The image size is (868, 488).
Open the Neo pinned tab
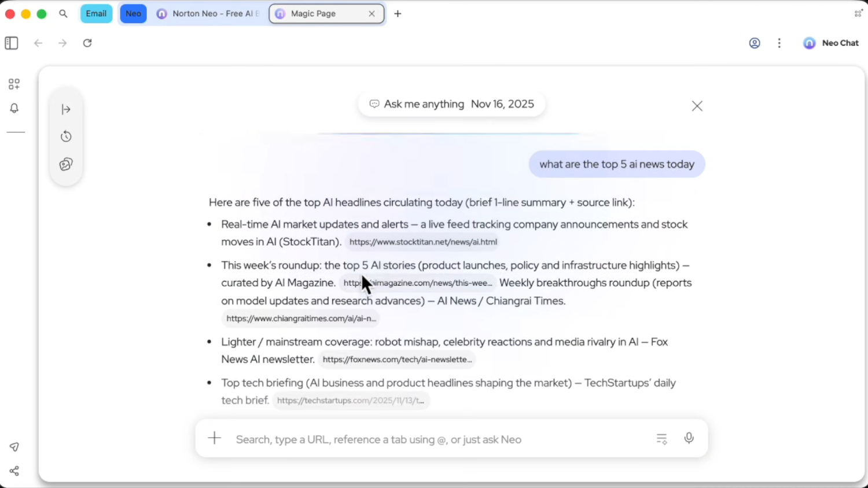pyautogui.click(x=134, y=14)
